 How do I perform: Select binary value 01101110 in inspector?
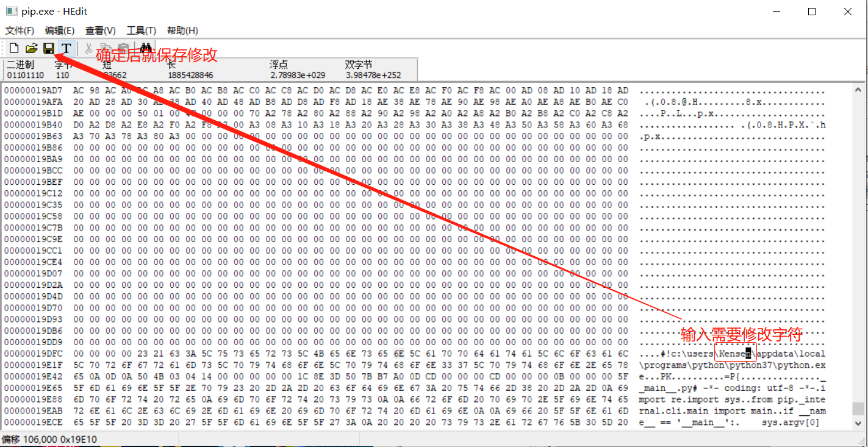click(x=25, y=75)
